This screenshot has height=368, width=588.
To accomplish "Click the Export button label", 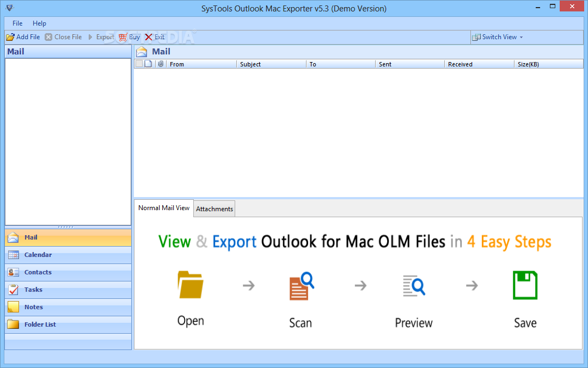I will click(105, 37).
